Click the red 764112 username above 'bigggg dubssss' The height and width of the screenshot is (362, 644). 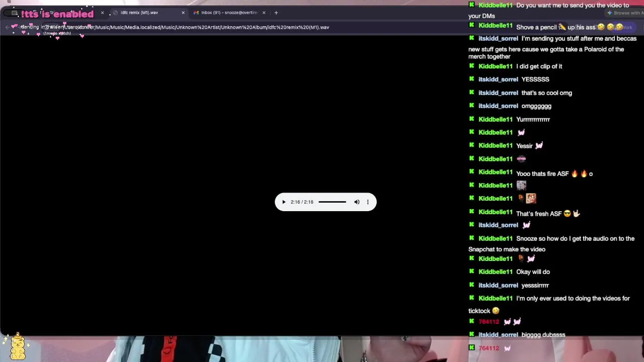[x=489, y=321]
